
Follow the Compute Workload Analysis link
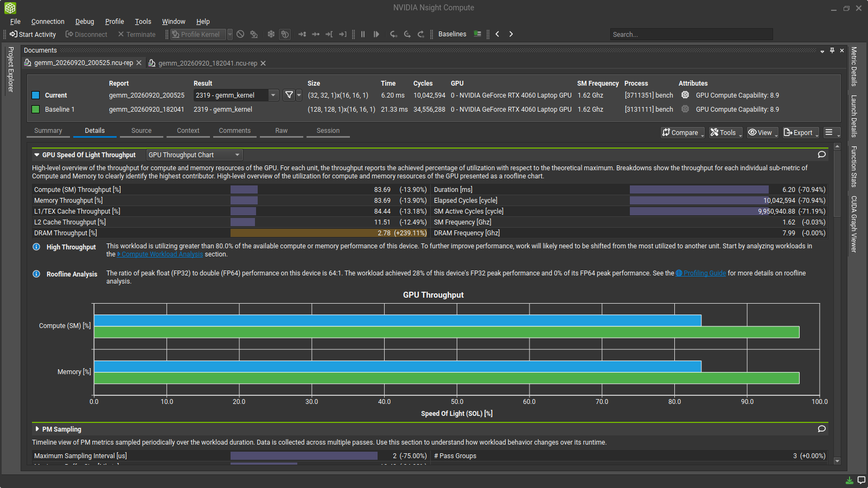(161, 254)
